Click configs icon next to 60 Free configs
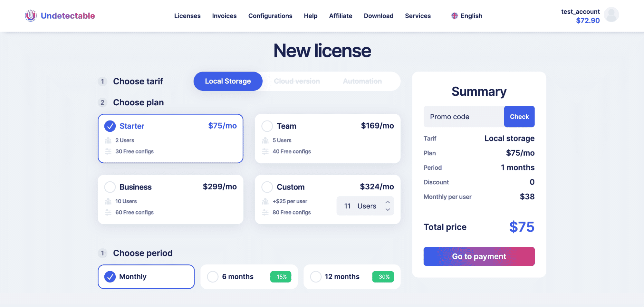Image resolution: width=644 pixels, height=307 pixels. point(108,212)
